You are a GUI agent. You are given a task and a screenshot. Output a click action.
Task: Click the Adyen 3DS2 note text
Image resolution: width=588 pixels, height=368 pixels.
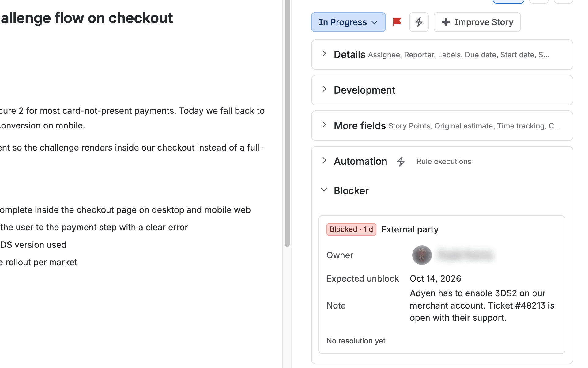[482, 305]
